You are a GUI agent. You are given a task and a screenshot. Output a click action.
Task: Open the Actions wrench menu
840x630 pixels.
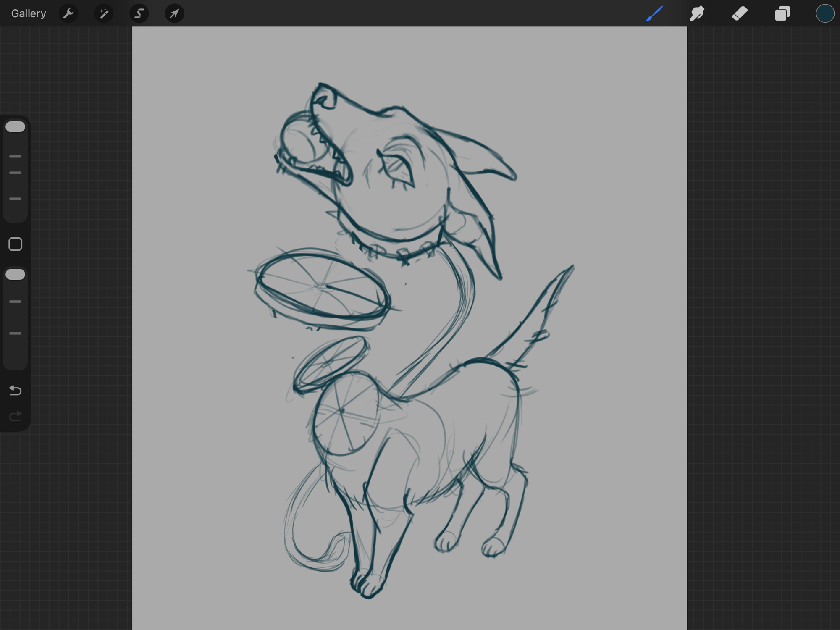[68, 13]
